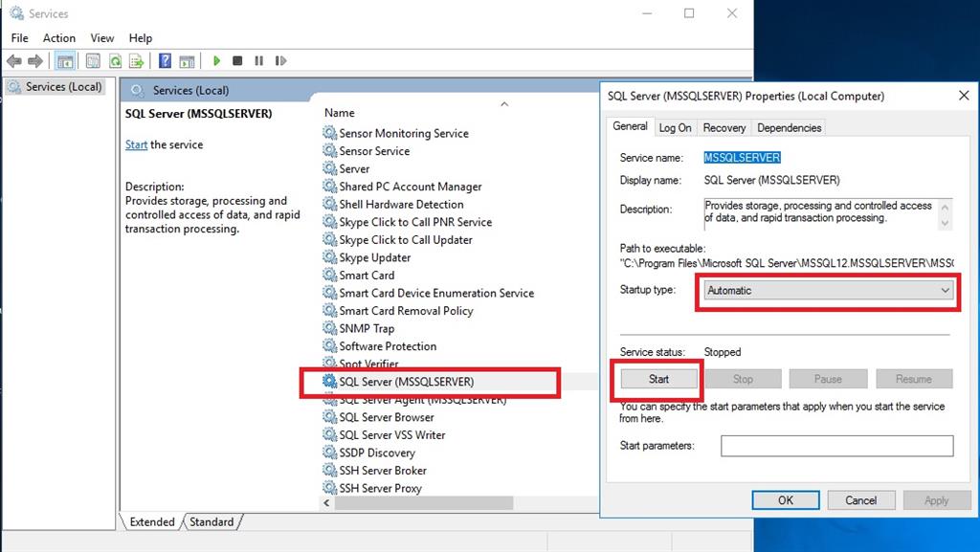This screenshot has height=552, width=980.
Task: Click the Stop button in the Properties dialog
Action: pyautogui.click(x=743, y=379)
